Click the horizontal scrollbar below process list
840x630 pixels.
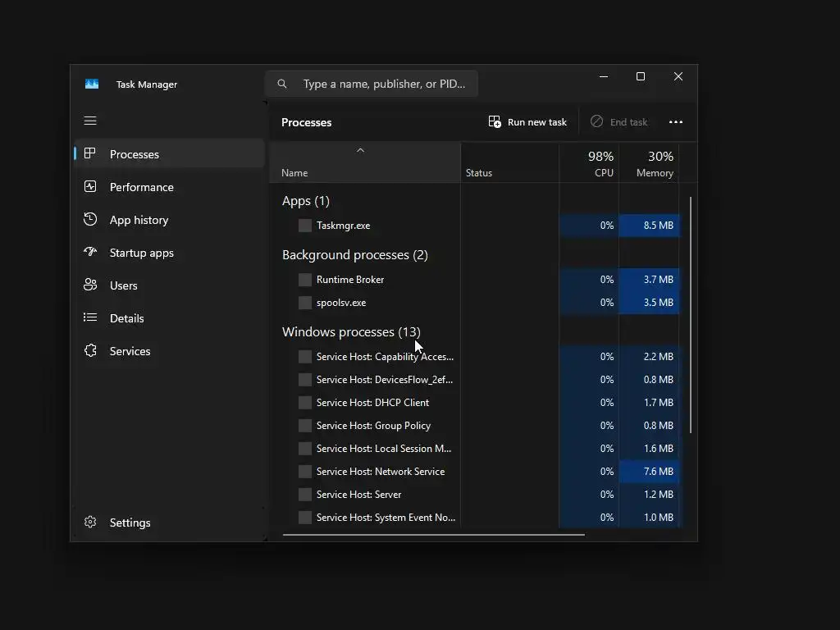[x=433, y=534]
